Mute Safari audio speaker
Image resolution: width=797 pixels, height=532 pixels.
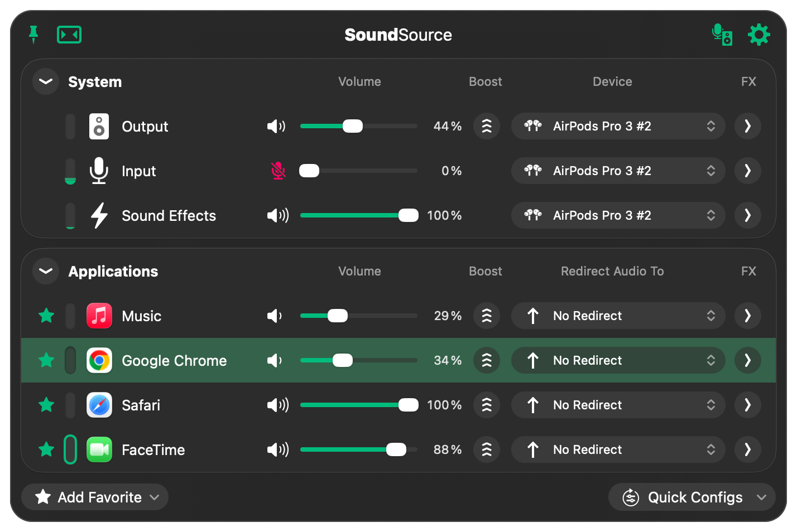click(x=278, y=405)
